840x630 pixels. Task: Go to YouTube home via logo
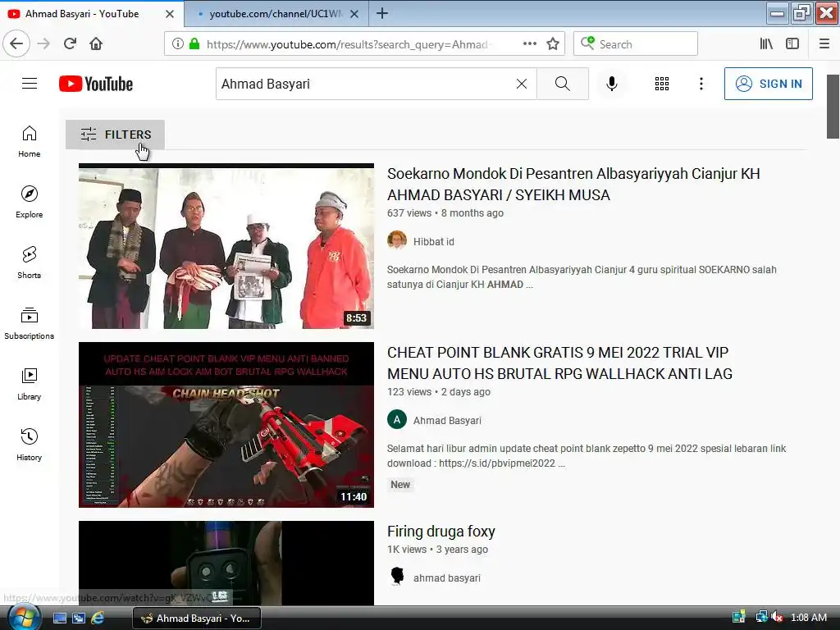coord(96,84)
